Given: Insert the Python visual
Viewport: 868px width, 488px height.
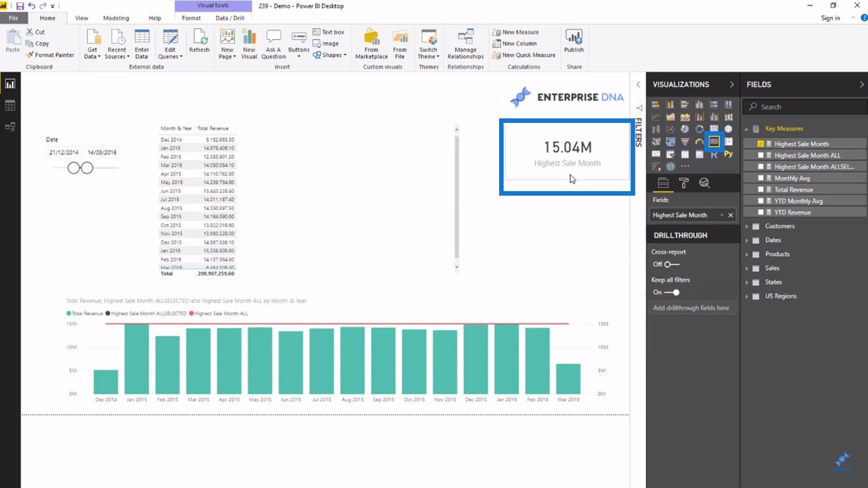Looking at the screenshot, I should click(x=728, y=154).
